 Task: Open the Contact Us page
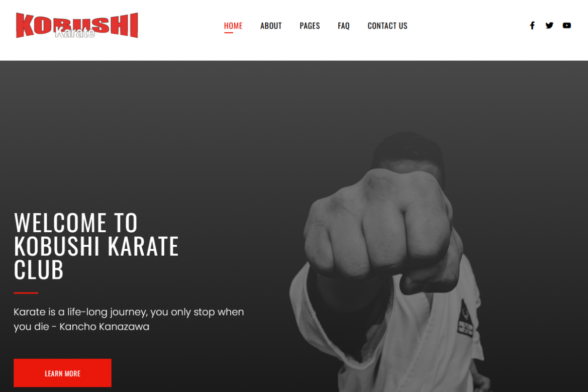click(387, 26)
